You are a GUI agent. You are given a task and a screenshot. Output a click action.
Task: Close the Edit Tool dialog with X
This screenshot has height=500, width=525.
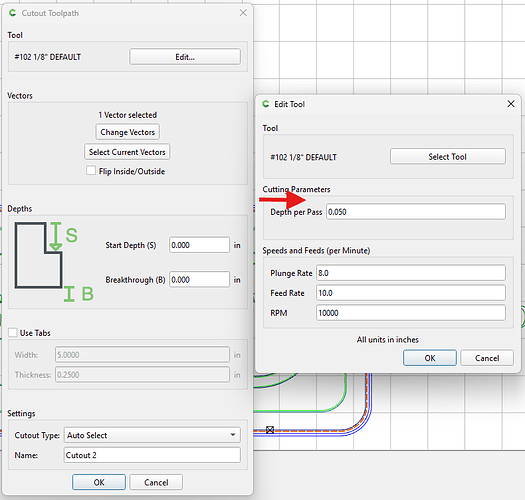tap(511, 104)
